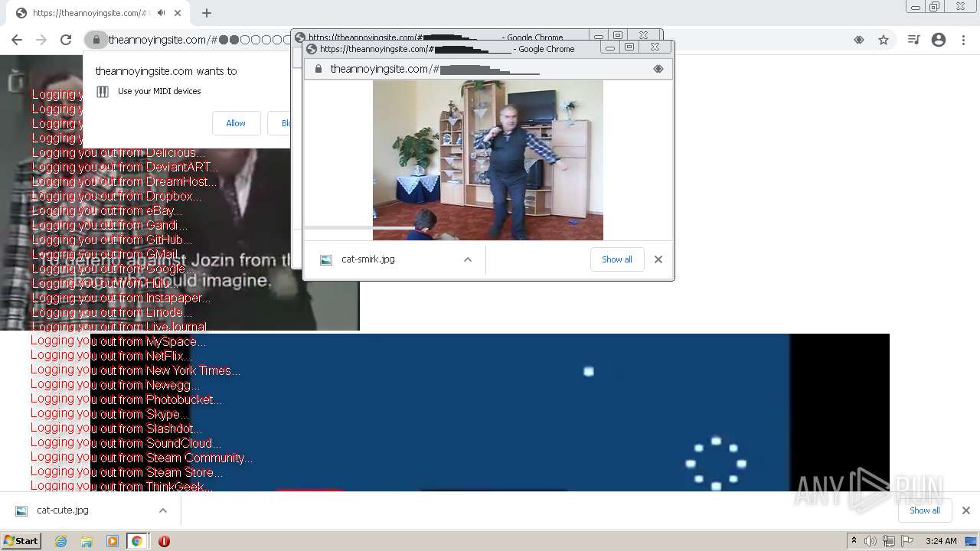The height and width of the screenshot is (551, 980).
Task: Bookmark this page with the star icon
Action: (884, 40)
